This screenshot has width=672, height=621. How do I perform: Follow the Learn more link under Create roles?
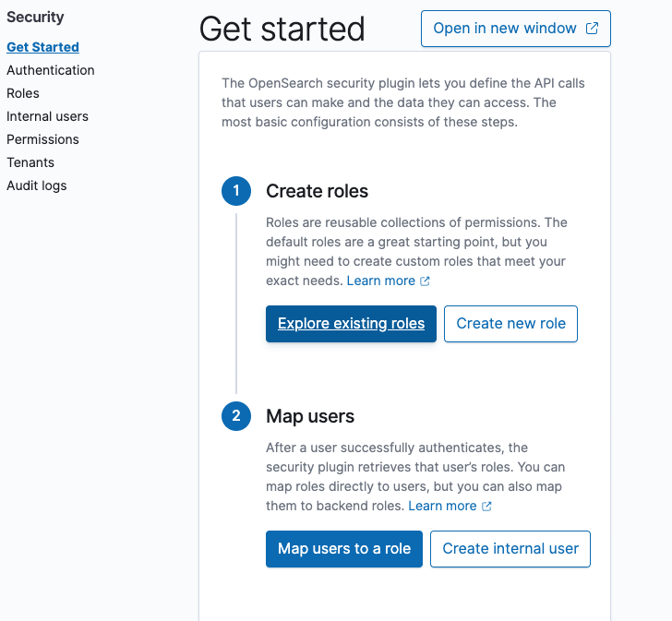[380, 281]
